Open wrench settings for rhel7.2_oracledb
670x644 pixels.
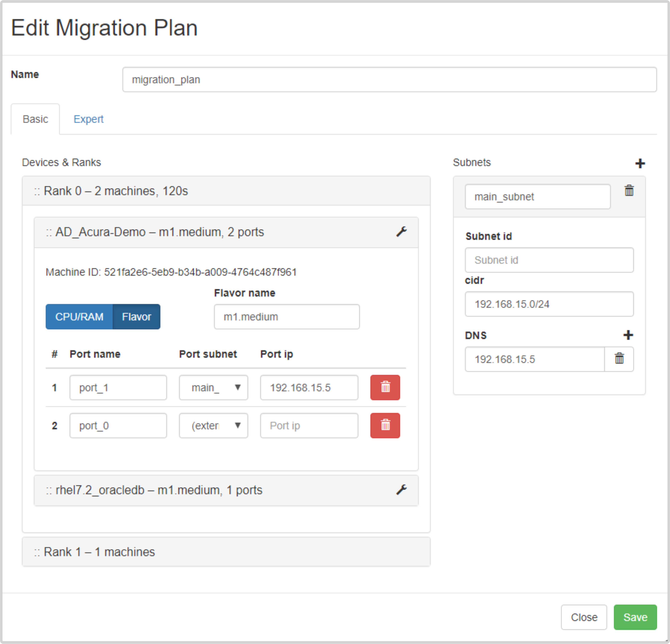[x=401, y=490]
